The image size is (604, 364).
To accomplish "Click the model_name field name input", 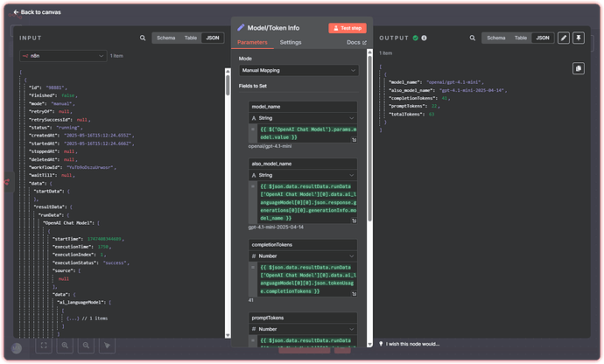I will coord(303,107).
